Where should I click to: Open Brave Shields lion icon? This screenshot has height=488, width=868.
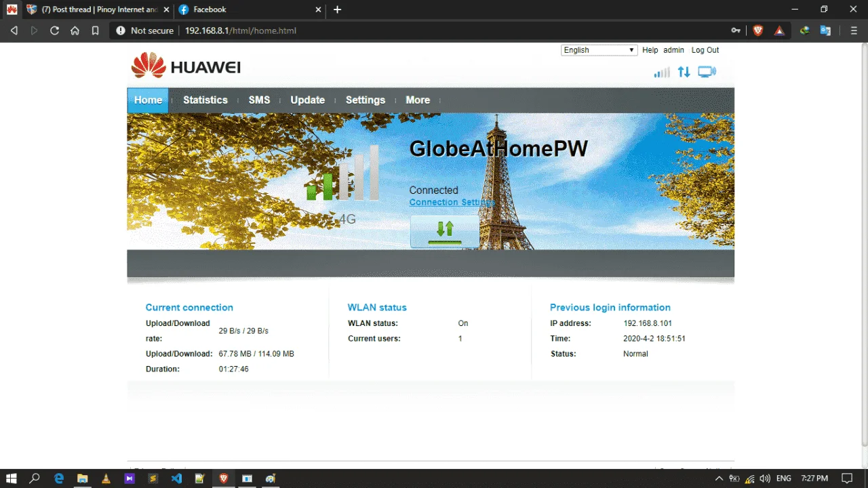pyautogui.click(x=757, y=30)
